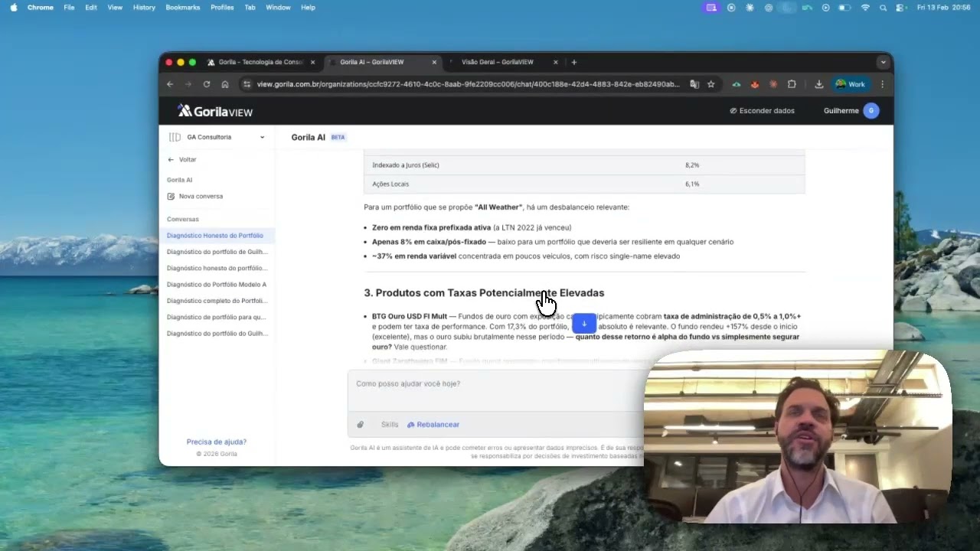Open conversation Diagnóstico de portfólio para qu...
The height and width of the screenshot is (551, 980).
tap(217, 317)
